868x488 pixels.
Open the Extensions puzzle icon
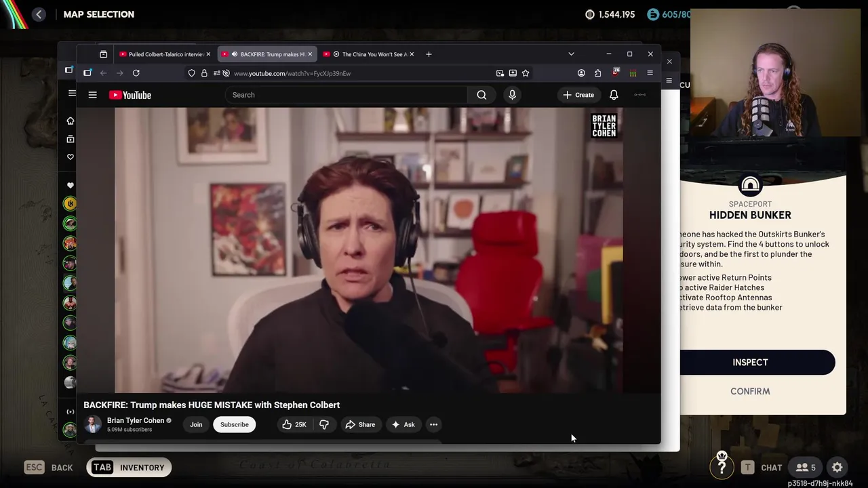pyautogui.click(x=598, y=73)
